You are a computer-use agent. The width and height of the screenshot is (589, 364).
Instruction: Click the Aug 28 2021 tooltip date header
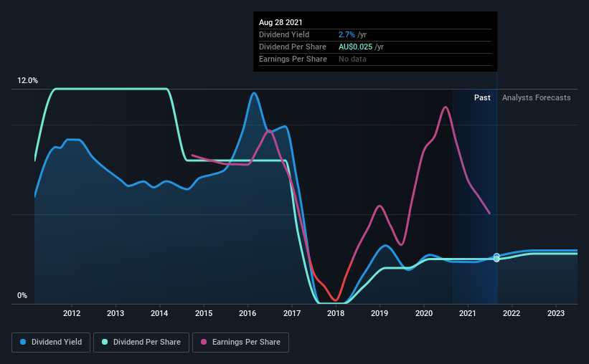(x=281, y=22)
